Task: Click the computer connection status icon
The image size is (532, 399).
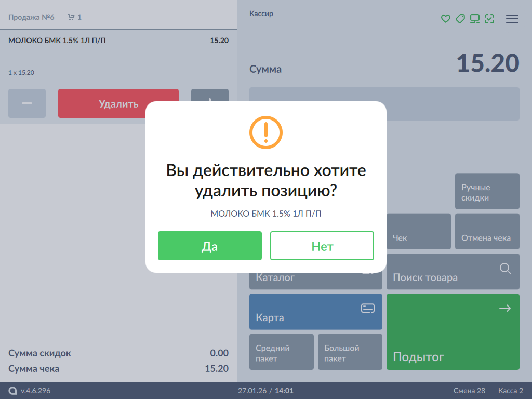Action: (474, 19)
